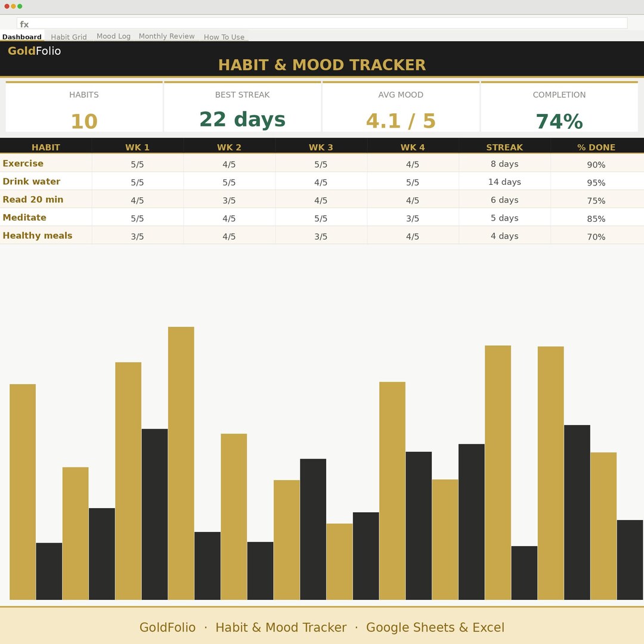Image resolution: width=644 pixels, height=644 pixels.
Task: Click the Best Streak value 22 days
Action: point(242,119)
